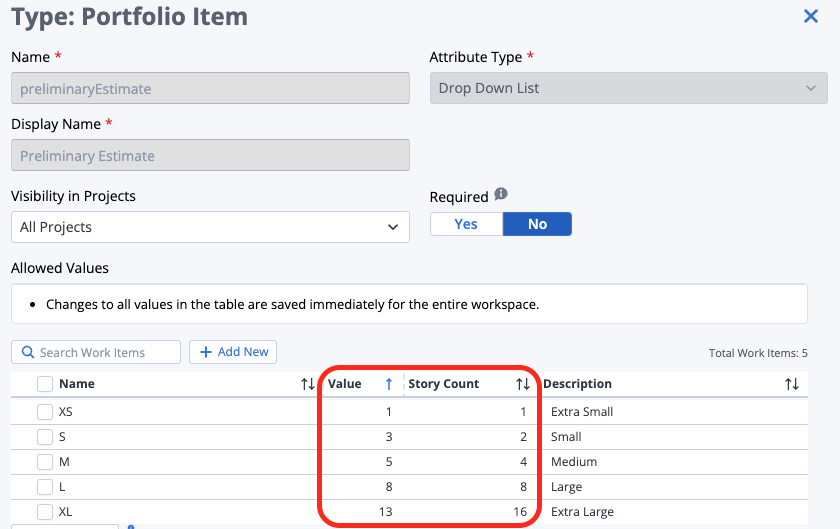
Task: Click the Extra Large description cell
Action: point(583,512)
